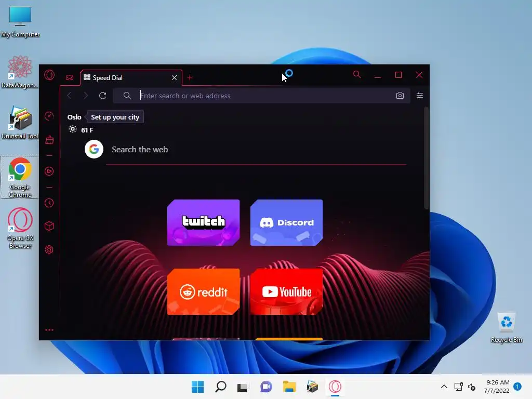
Task: Open the muted volume tray icon
Action: [472, 387]
